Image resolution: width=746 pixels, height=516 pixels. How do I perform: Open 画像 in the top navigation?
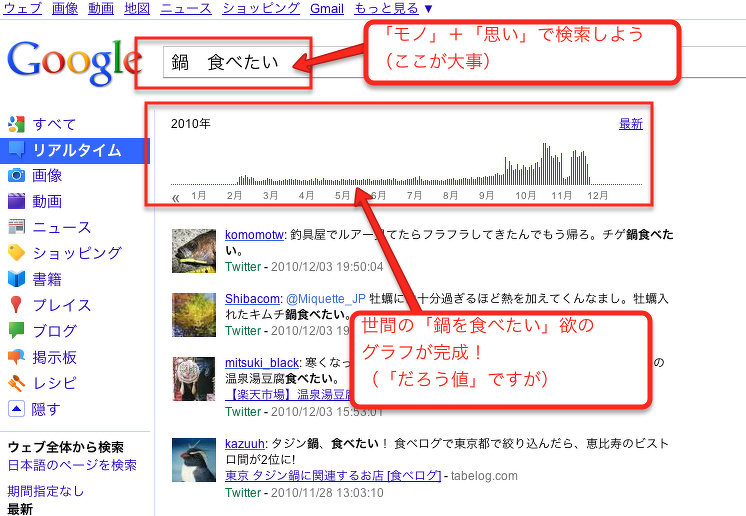[x=65, y=8]
